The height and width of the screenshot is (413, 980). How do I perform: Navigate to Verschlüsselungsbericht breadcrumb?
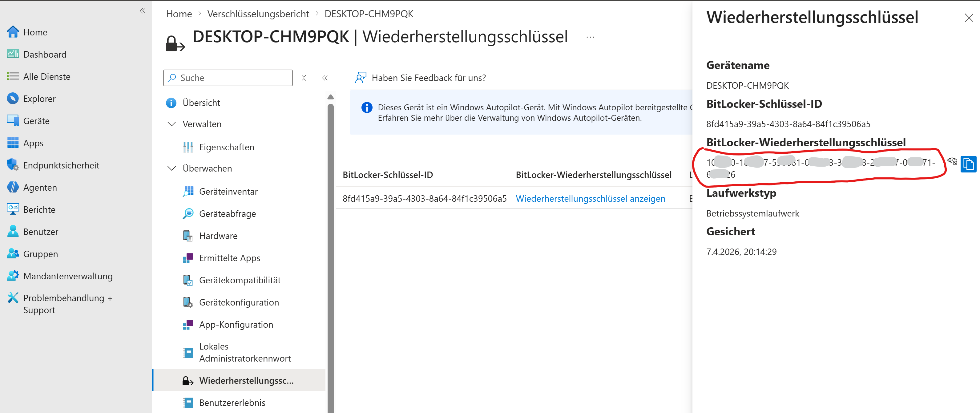click(258, 14)
